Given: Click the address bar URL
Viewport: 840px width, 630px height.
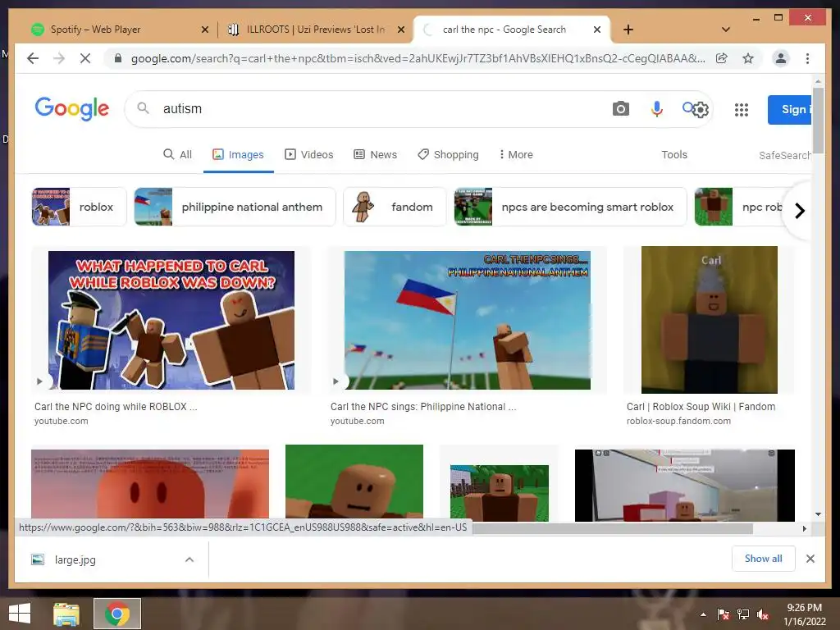Looking at the screenshot, I should click(x=418, y=58).
